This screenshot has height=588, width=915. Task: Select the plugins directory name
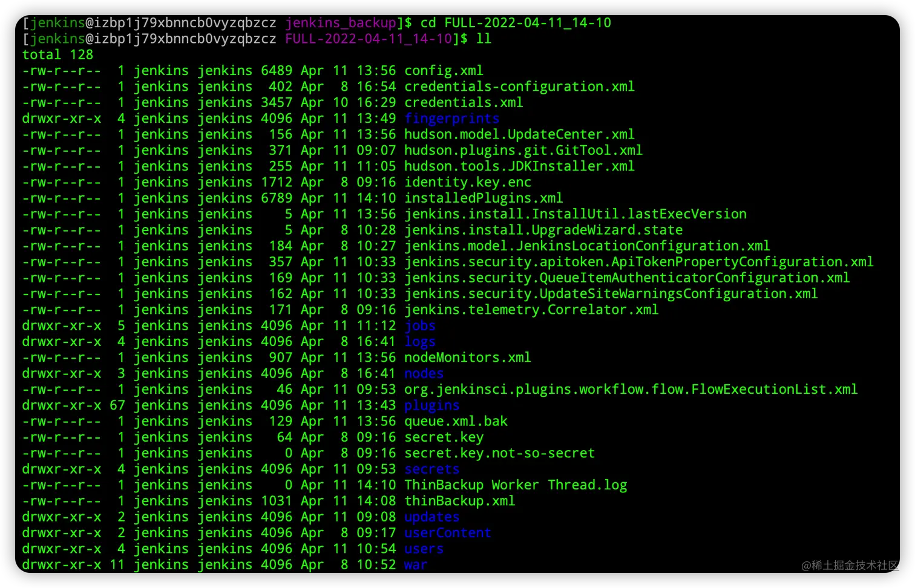coord(432,405)
